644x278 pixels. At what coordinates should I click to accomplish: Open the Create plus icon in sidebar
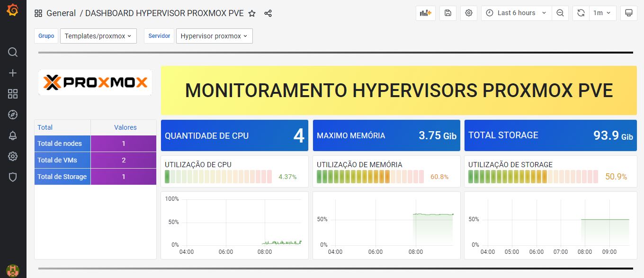(13, 73)
